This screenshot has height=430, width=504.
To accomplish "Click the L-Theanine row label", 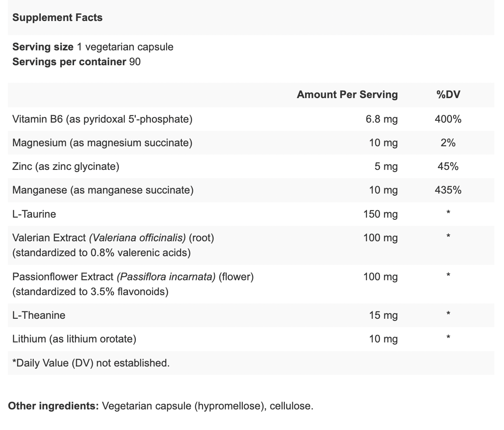I will click(x=39, y=315).
